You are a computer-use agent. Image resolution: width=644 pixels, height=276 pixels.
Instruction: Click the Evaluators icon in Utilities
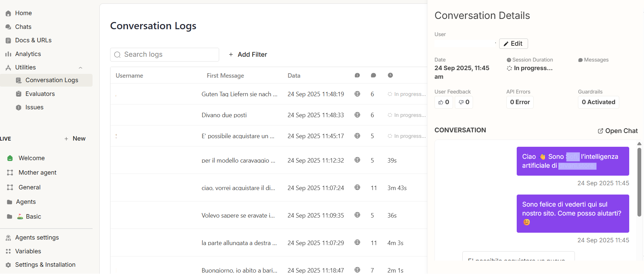point(19,94)
